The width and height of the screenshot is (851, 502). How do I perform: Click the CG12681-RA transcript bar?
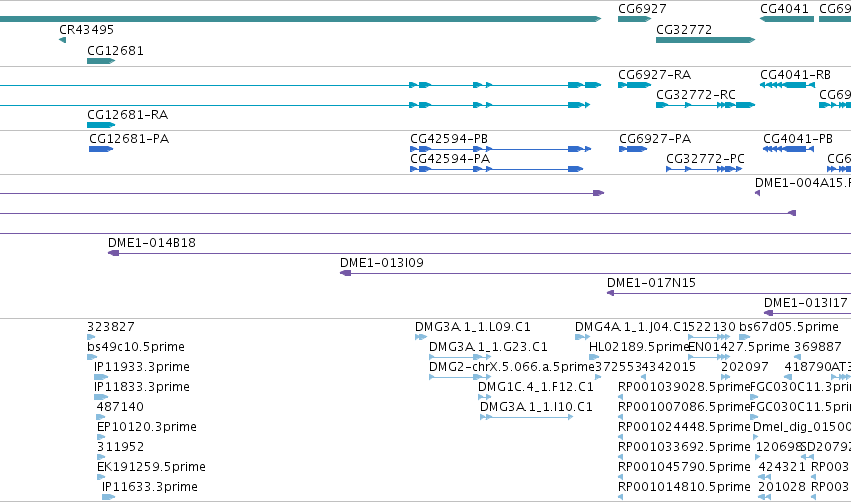pos(101,125)
